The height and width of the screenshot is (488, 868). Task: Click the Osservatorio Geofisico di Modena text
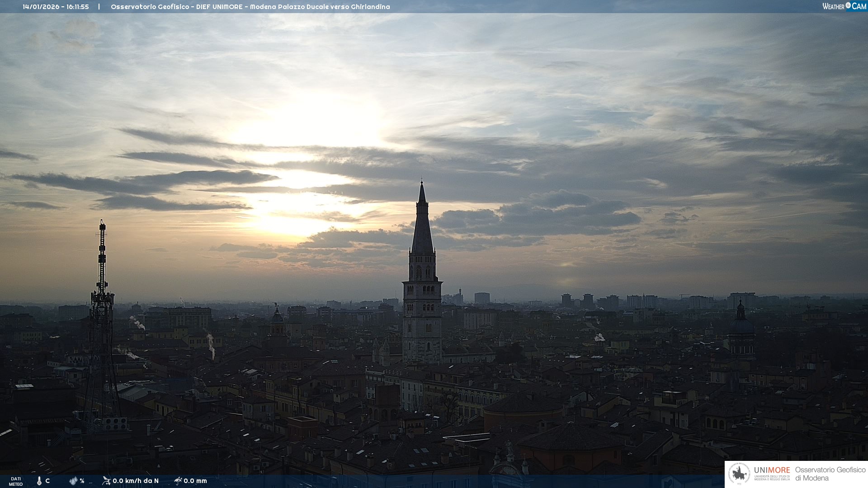click(830, 474)
